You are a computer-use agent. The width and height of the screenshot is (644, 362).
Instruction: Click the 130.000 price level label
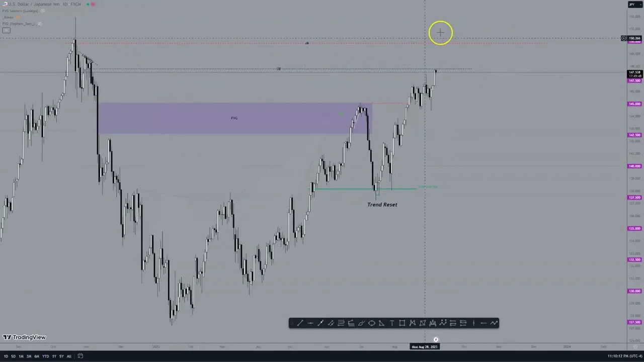(634, 291)
